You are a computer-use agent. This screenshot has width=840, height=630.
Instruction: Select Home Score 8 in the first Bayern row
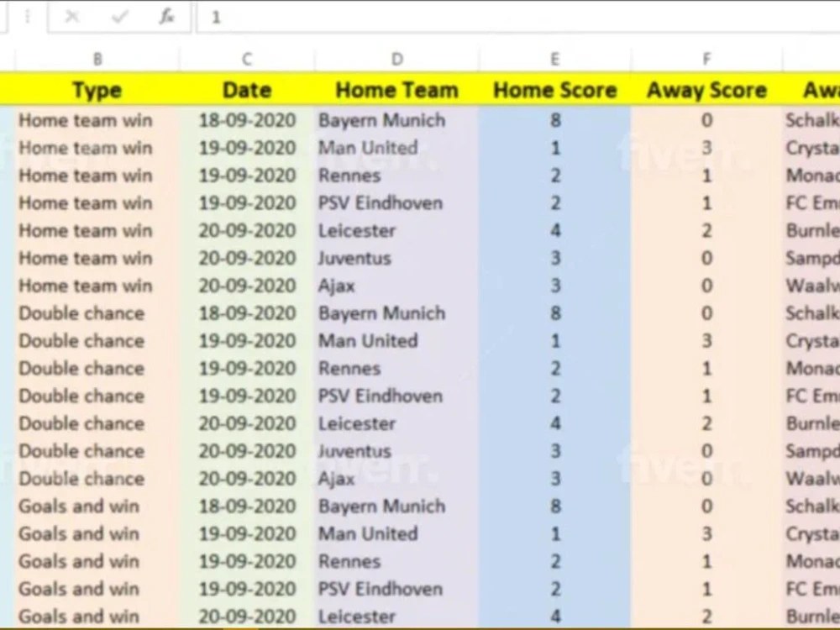(555, 120)
